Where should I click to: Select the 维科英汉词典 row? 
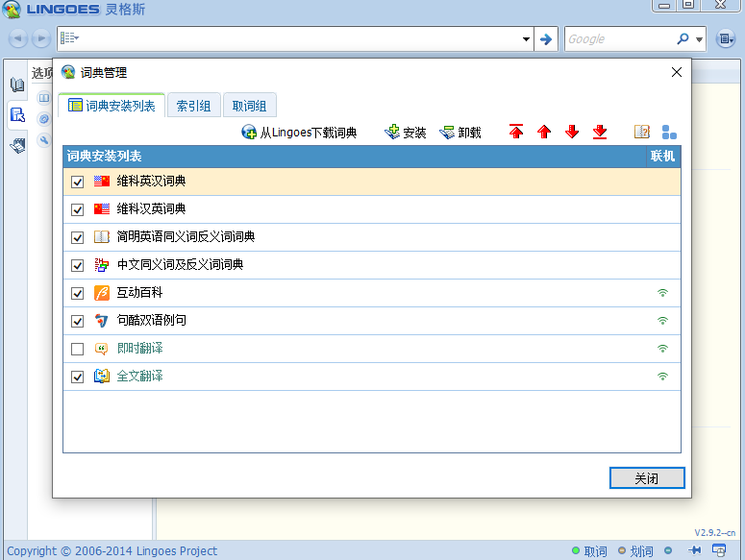click(x=372, y=182)
